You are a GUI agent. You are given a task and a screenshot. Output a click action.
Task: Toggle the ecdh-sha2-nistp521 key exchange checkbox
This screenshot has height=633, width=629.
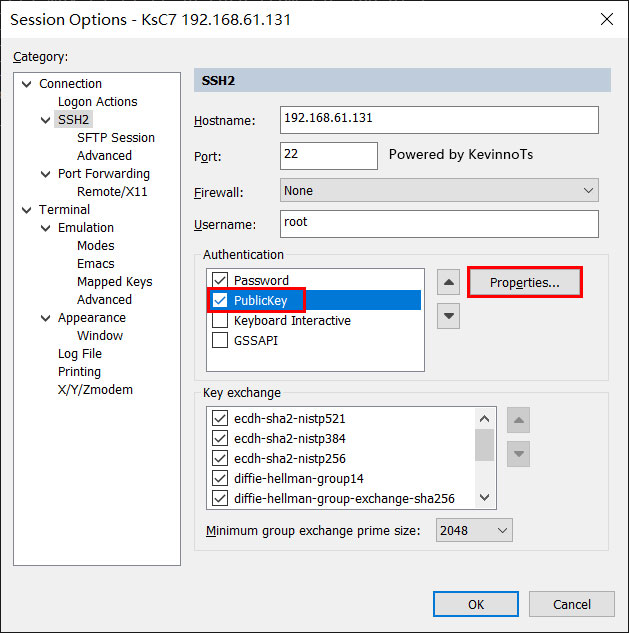220,418
